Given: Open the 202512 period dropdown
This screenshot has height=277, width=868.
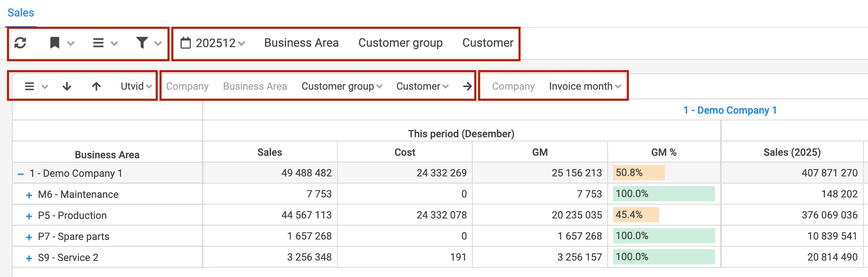Looking at the screenshot, I should click(213, 43).
